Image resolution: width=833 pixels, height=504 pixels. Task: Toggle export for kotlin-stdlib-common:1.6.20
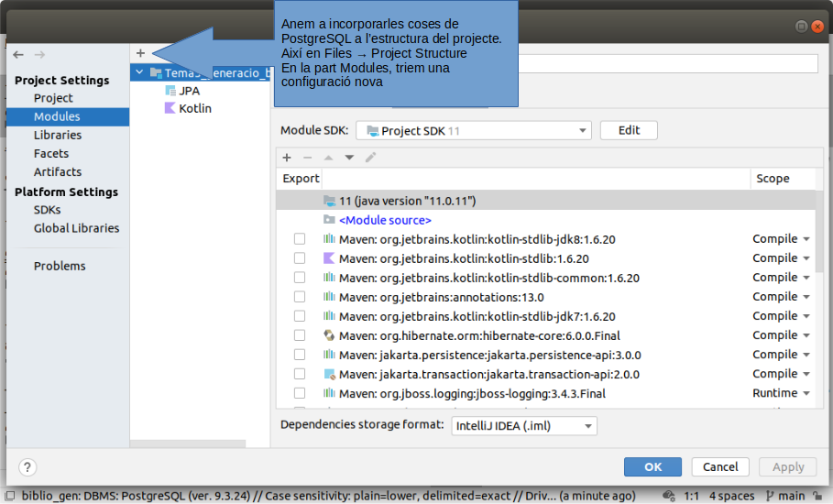pos(300,278)
